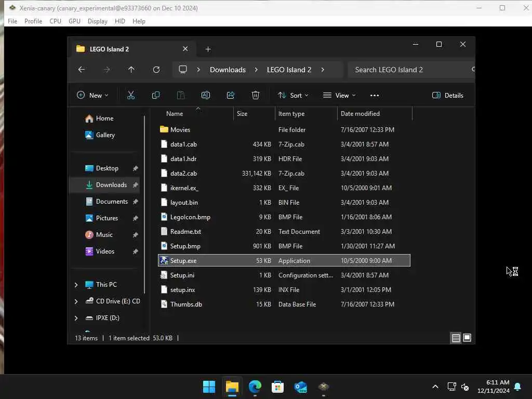The width and height of the screenshot is (532, 399).
Task: Select Desktop in navigation pane
Action: 107,168
